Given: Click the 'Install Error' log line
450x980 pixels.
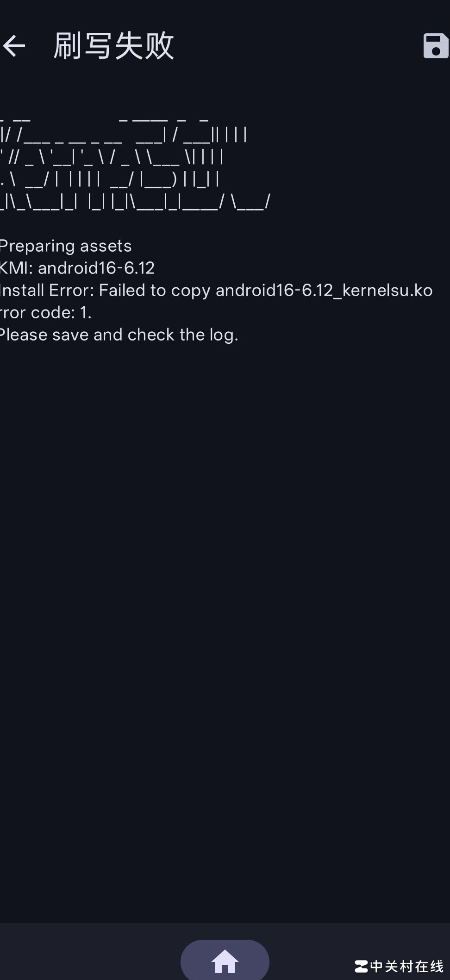Looking at the screenshot, I should pos(216,290).
